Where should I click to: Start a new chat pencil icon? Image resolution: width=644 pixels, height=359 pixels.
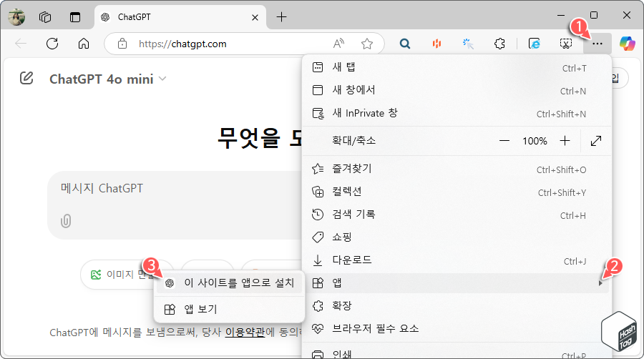[x=26, y=78]
